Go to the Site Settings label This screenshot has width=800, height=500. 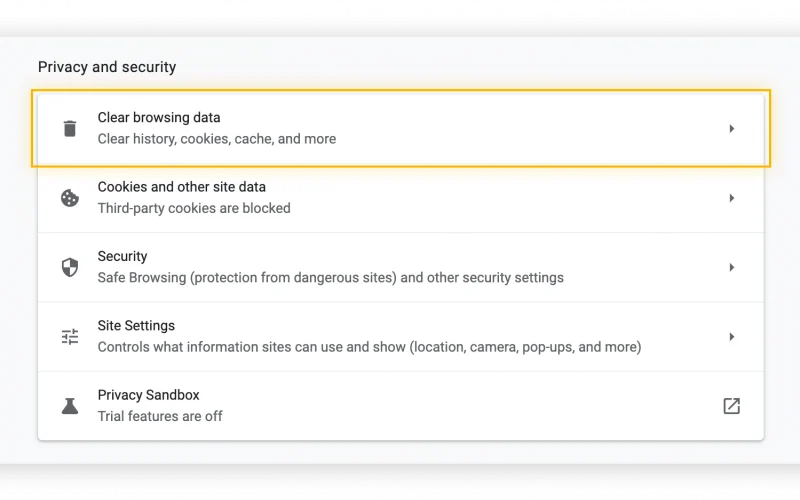click(x=136, y=326)
